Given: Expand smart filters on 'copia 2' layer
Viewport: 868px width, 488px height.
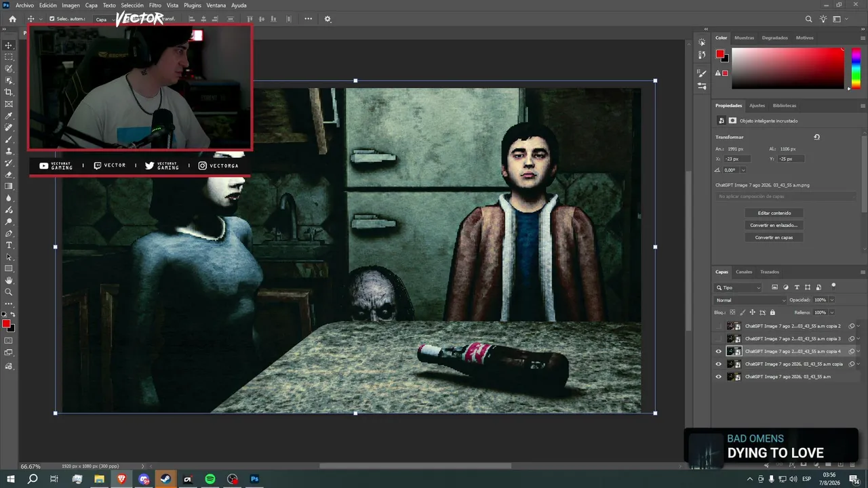Looking at the screenshot, I should pyautogui.click(x=859, y=326).
